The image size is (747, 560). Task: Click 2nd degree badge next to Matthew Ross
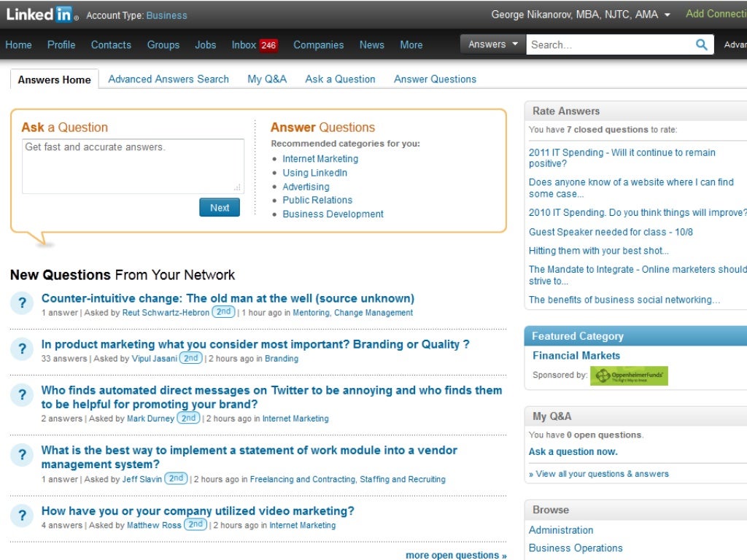tap(196, 524)
